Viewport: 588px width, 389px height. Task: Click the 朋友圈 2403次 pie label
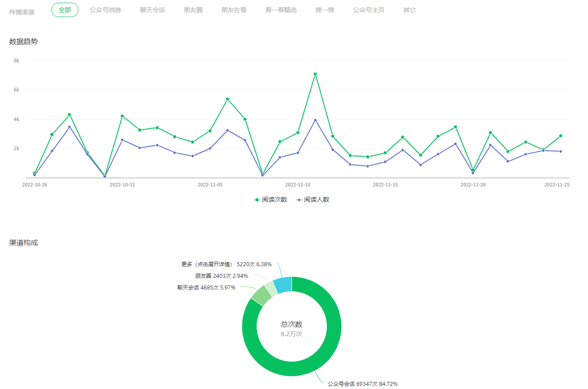coord(221,276)
